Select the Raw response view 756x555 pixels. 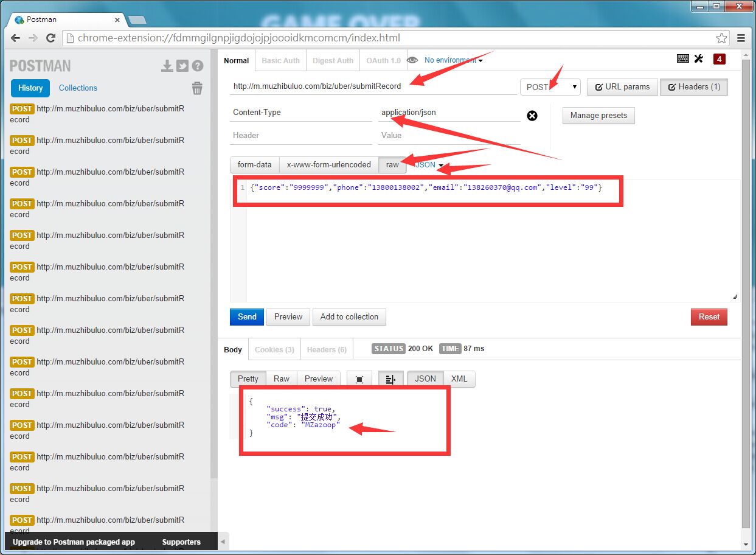pos(282,379)
